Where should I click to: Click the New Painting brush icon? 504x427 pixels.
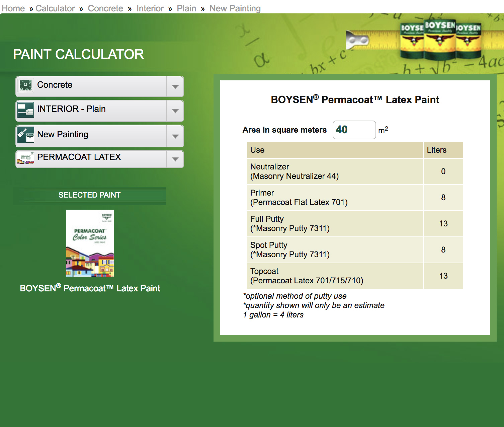point(26,135)
